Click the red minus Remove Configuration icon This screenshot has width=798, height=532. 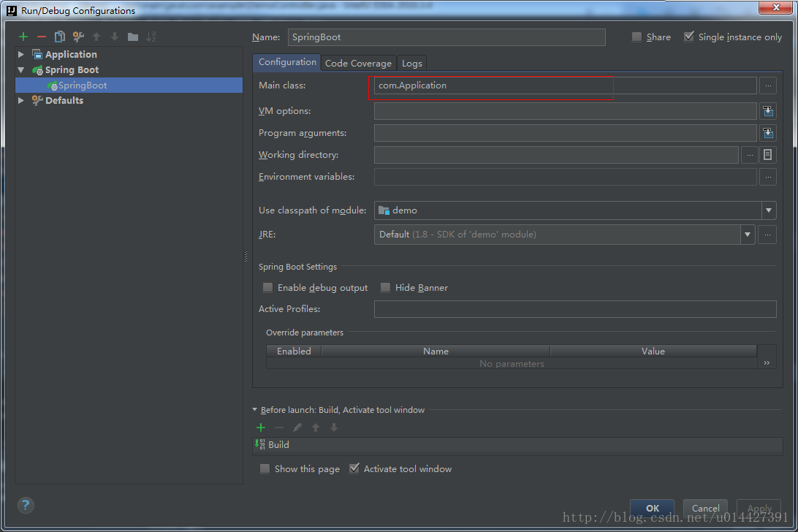pyautogui.click(x=42, y=37)
